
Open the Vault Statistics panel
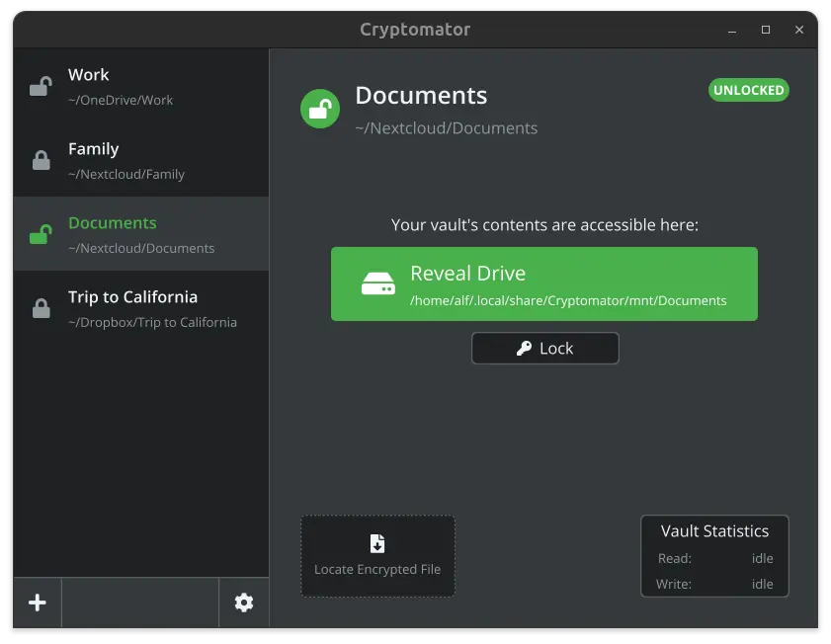tap(715, 556)
